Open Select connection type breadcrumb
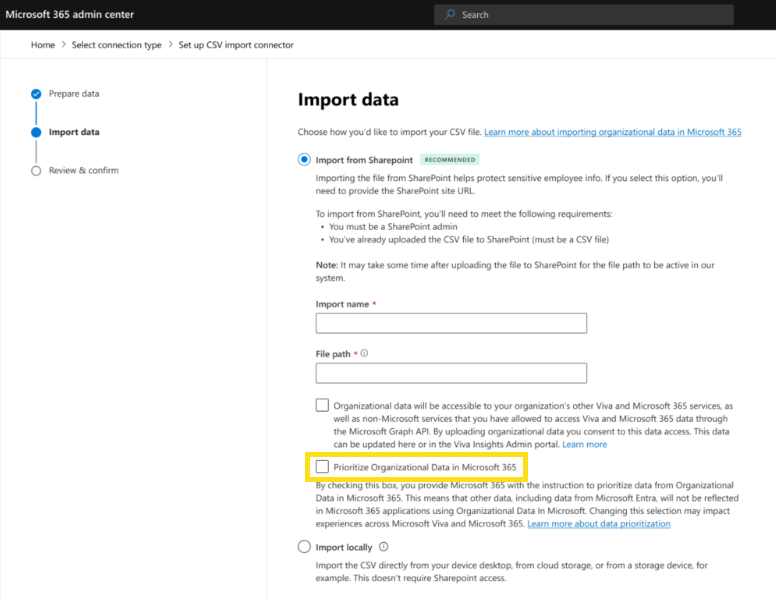Viewport: 776px width, 600px height. (116, 45)
